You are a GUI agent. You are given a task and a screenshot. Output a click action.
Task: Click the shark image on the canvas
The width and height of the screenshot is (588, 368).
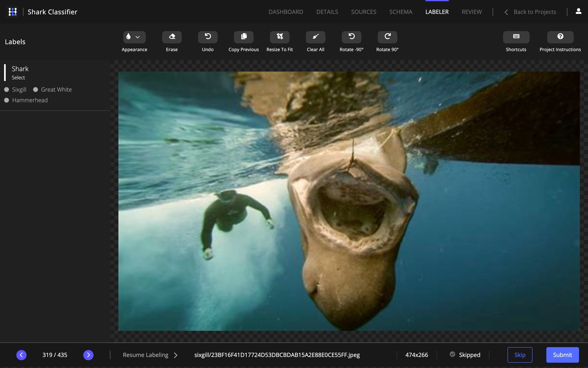click(x=349, y=201)
